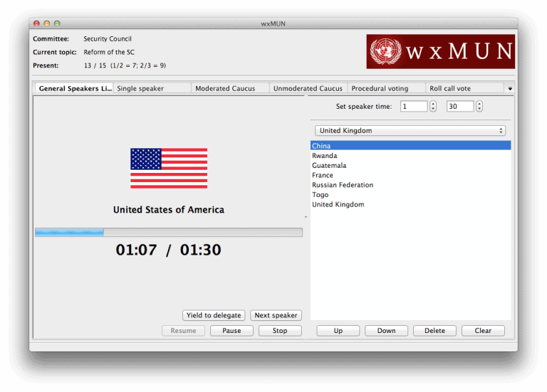Screen dimensions: 547x392
Task: Open the tab overflow arrow
Action: (x=510, y=89)
